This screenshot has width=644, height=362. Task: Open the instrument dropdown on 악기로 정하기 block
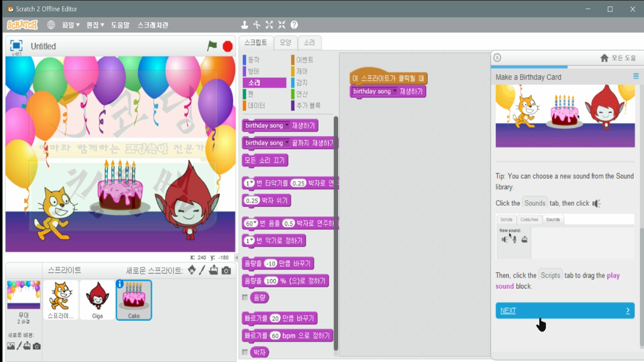tap(251, 241)
